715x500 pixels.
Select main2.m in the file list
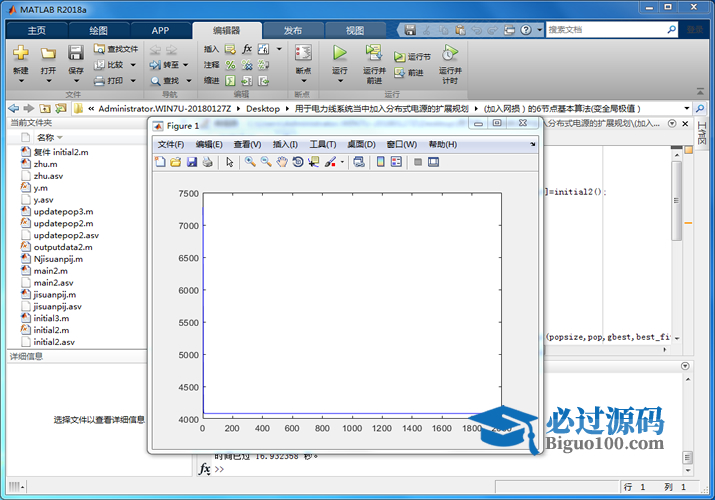tap(51, 271)
